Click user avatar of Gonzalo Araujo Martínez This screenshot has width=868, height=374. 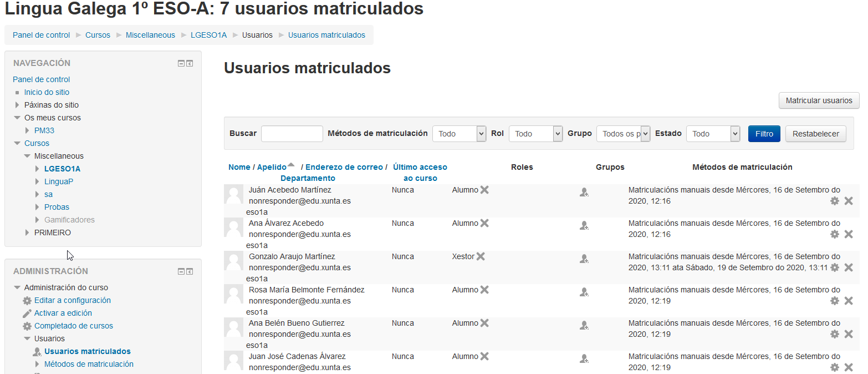233,261
